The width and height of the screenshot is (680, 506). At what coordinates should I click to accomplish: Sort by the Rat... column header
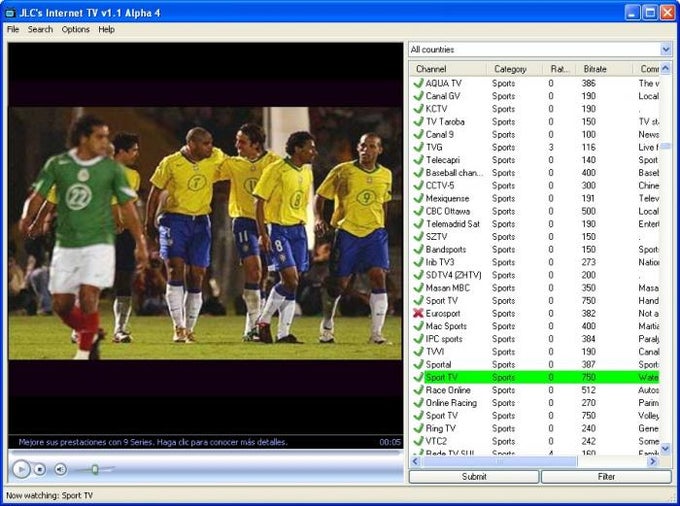(x=559, y=69)
